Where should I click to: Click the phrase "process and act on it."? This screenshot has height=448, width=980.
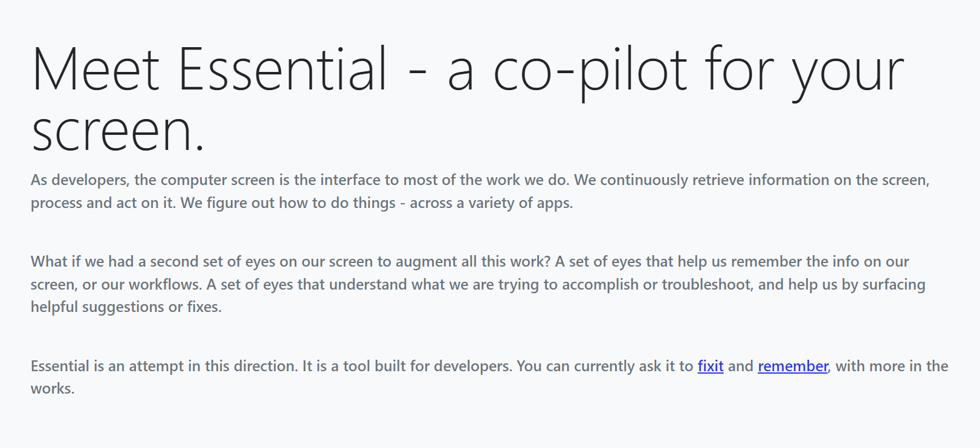tap(103, 203)
